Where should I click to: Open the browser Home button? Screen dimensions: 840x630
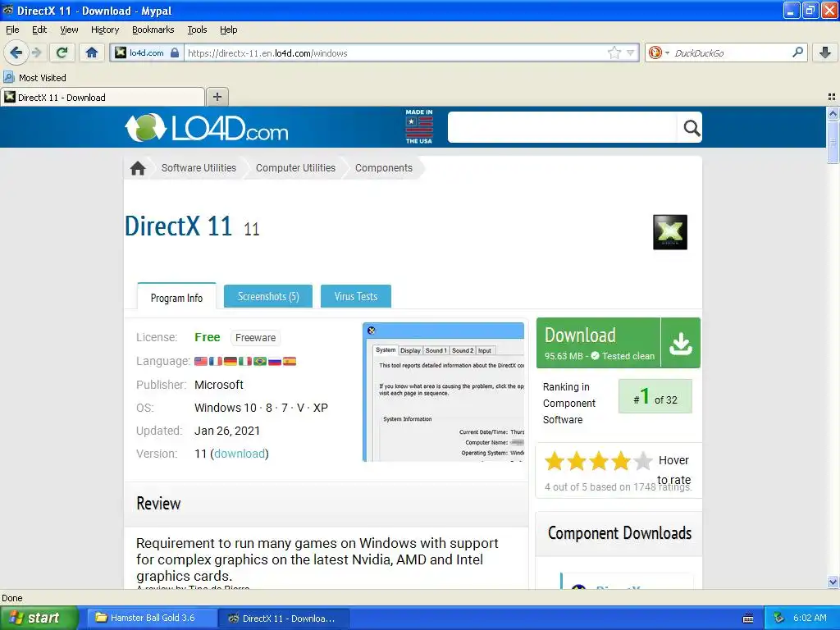92,52
